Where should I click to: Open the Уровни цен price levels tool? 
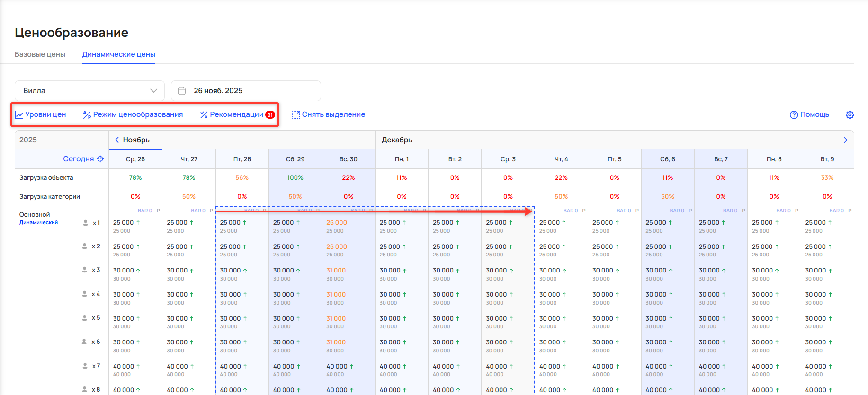pos(41,114)
